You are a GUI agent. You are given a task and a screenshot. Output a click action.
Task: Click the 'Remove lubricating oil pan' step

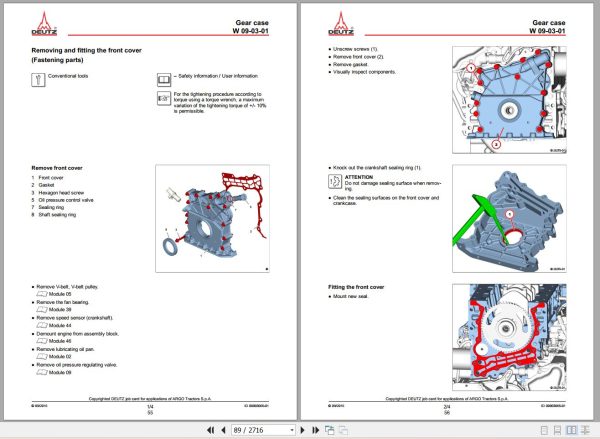tap(65, 349)
